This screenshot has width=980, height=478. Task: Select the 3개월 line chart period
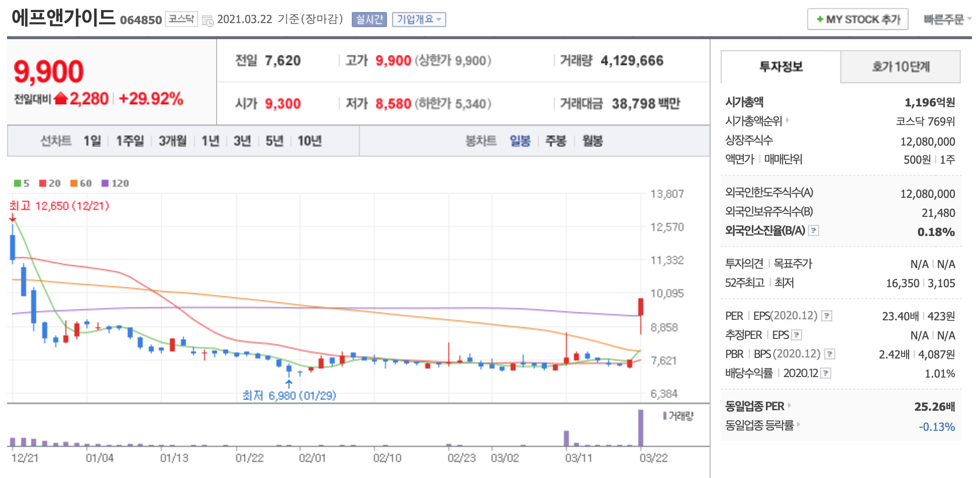[x=172, y=141]
